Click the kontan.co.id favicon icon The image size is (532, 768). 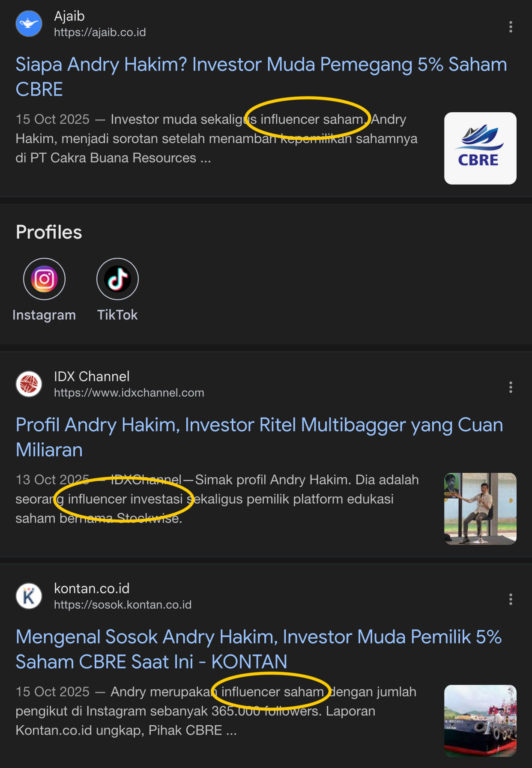(29, 596)
